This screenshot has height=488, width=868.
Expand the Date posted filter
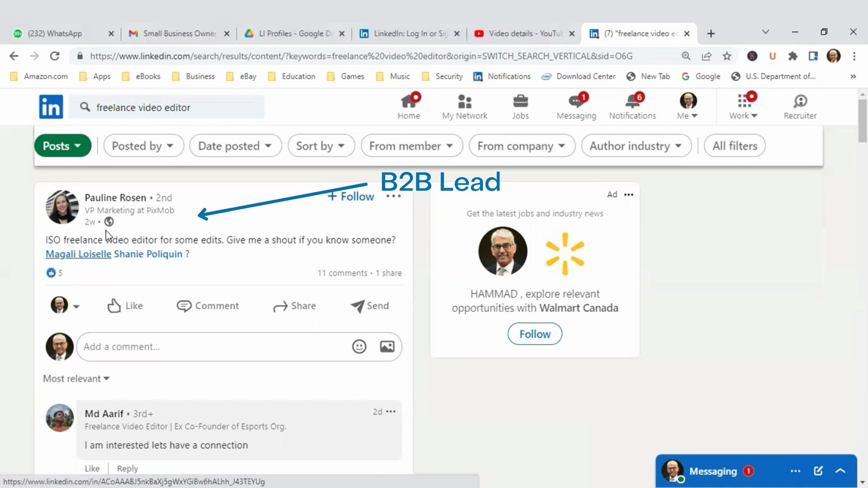(x=236, y=145)
